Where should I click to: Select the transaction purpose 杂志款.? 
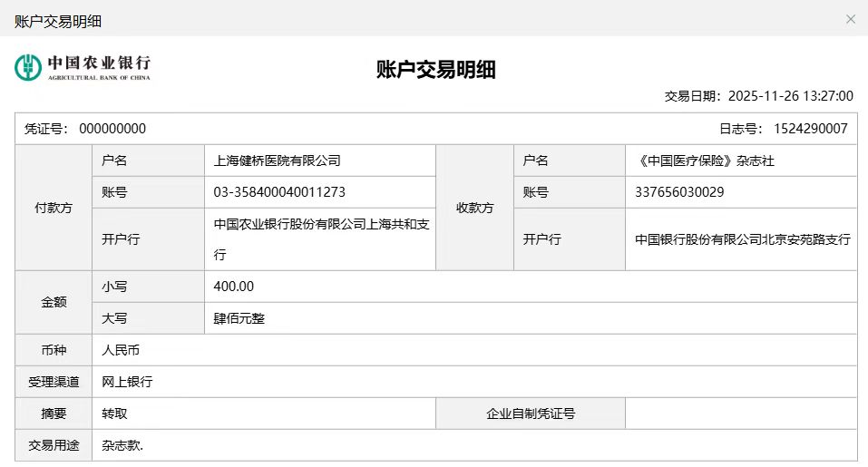(x=123, y=445)
